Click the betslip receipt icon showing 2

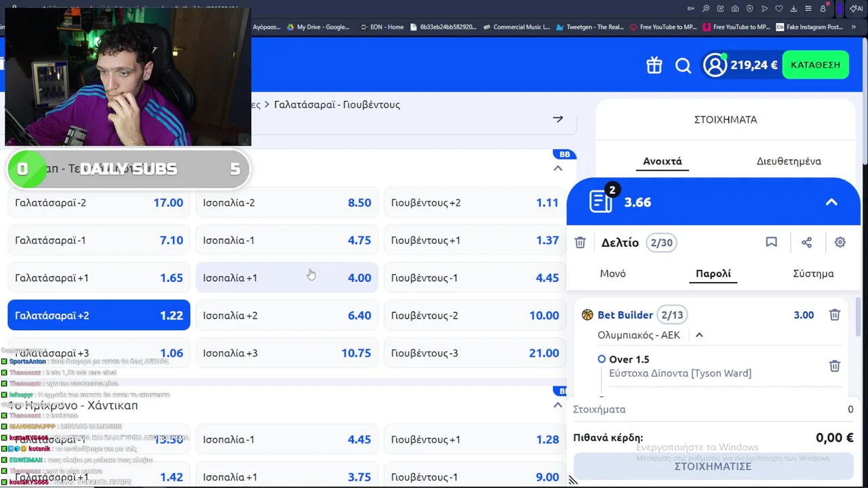click(601, 201)
